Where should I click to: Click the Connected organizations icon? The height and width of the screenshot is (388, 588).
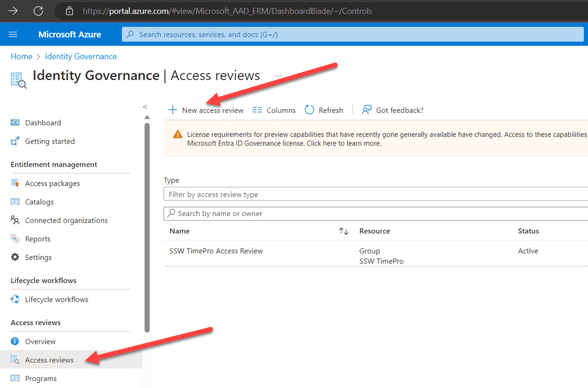coord(16,220)
